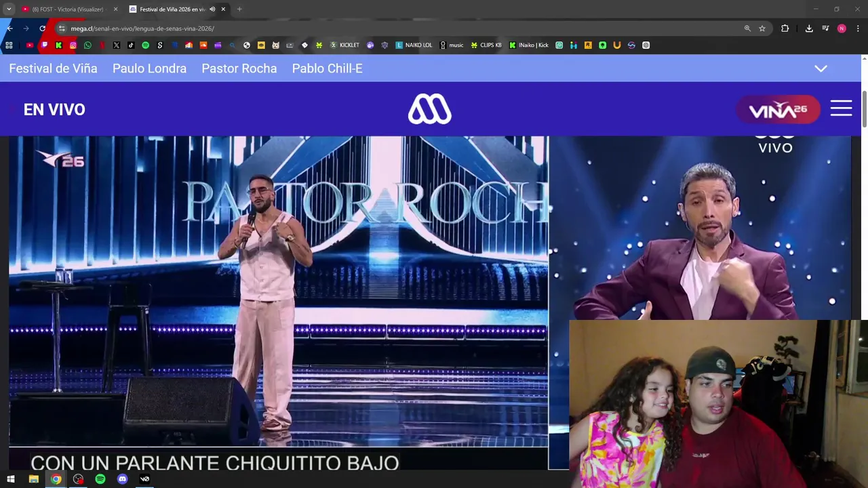Open the Chrome extensions puzzle icon
Image resolution: width=868 pixels, height=488 pixels.
785,28
